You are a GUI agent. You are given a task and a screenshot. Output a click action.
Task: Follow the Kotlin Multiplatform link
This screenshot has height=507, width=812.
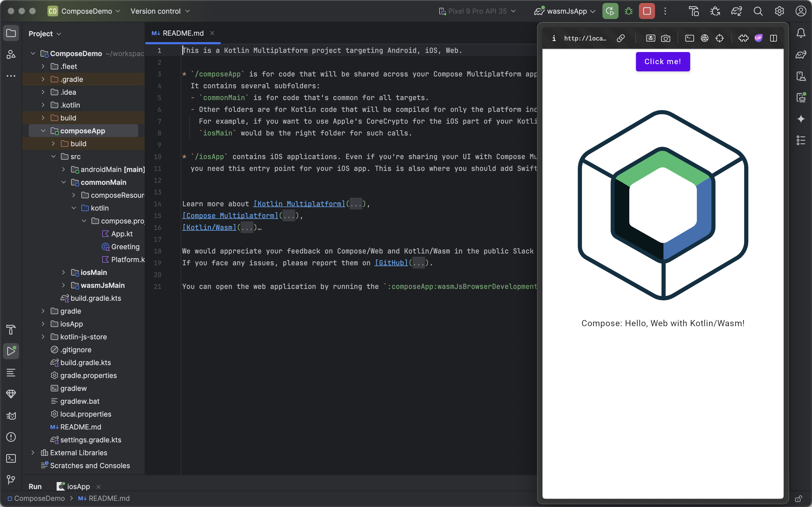[x=299, y=204]
